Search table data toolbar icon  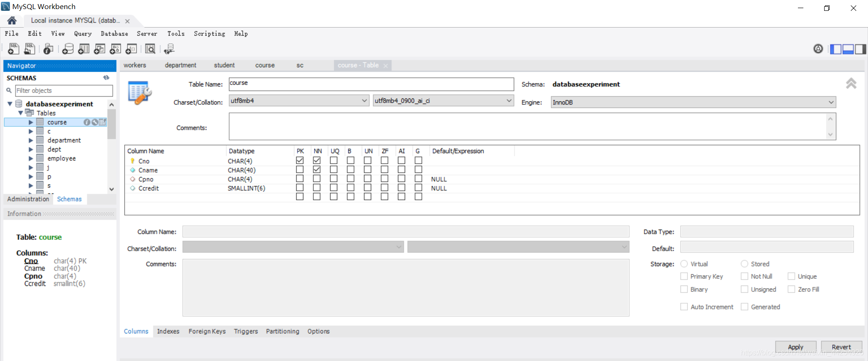pyautogui.click(x=150, y=49)
